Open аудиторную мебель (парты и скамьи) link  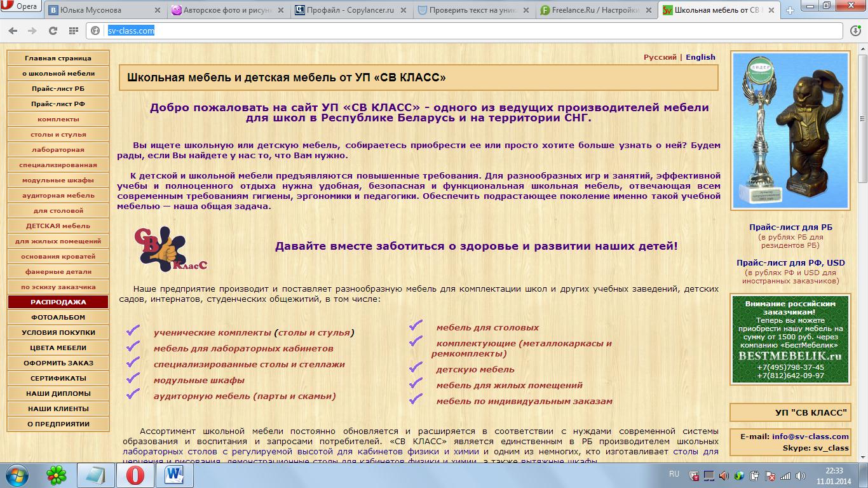[245, 396]
